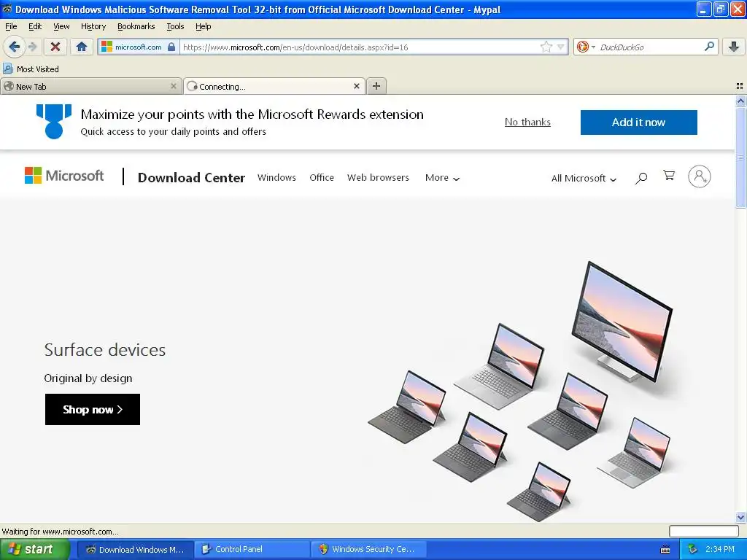
Task: Go back using the Back arrow button
Action: click(x=14, y=47)
